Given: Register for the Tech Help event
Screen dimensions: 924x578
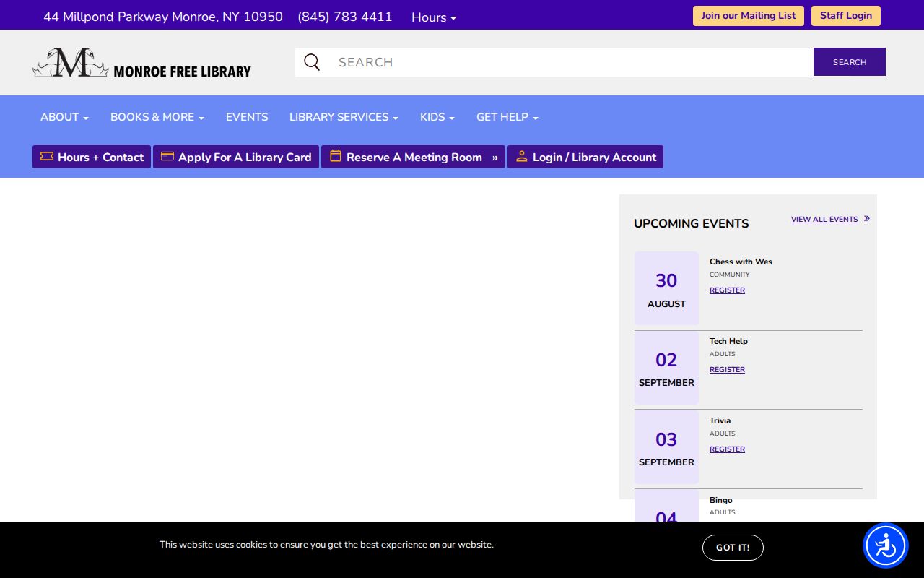Looking at the screenshot, I should point(727,370).
